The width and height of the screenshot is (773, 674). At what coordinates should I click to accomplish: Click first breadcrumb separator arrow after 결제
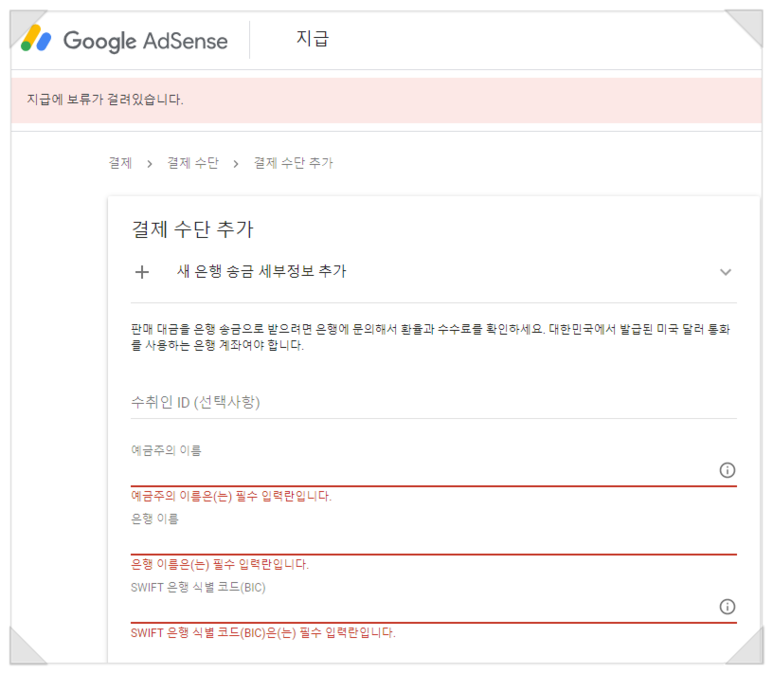point(149,164)
